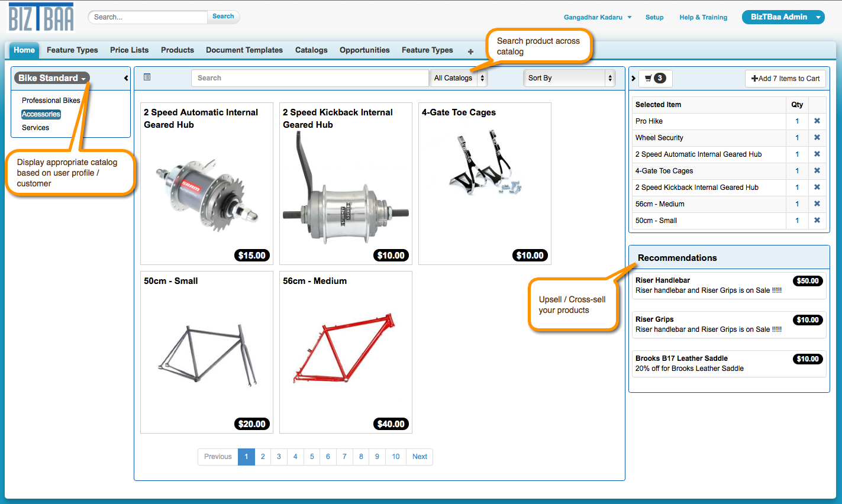Select Professional Bikes category in sidebar

(x=51, y=101)
